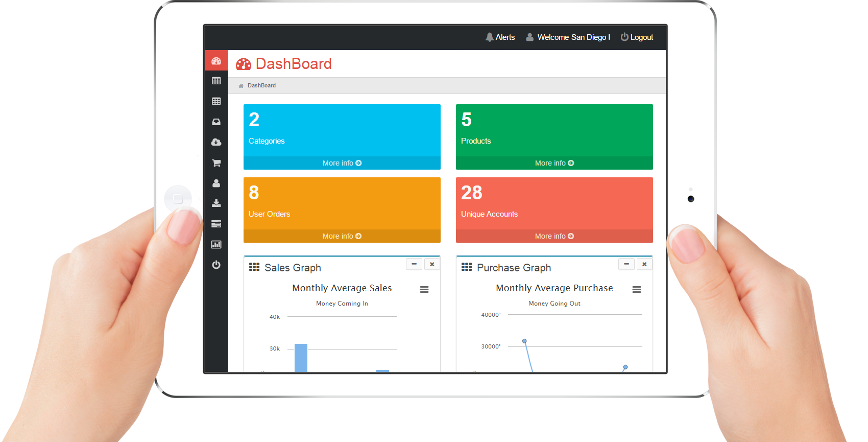Click the Categories label
868x442 pixels.
tap(267, 141)
